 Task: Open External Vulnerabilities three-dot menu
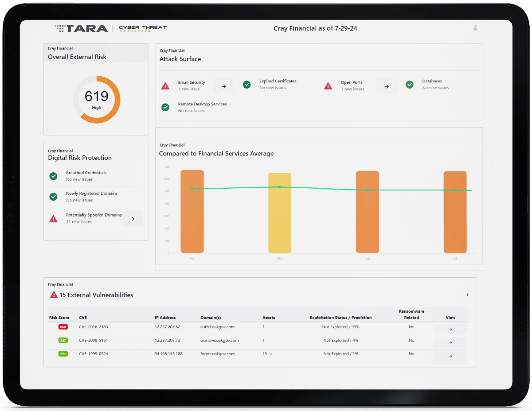tap(467, 295)
